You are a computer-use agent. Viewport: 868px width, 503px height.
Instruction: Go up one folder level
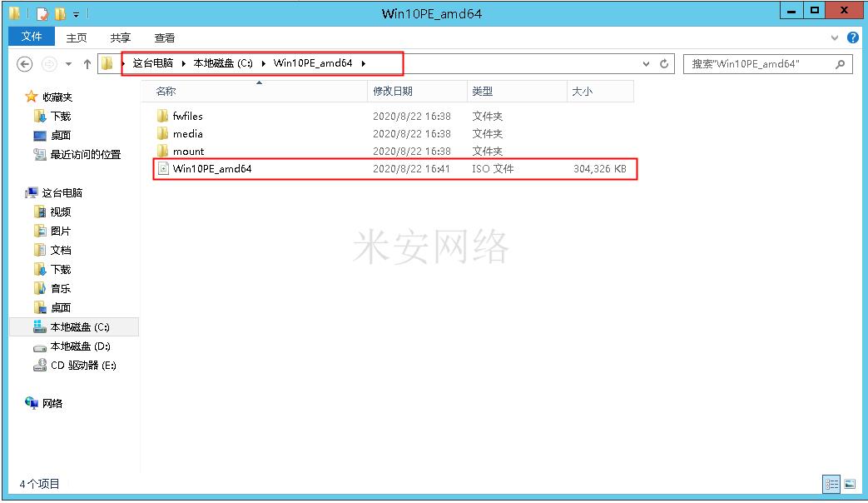tap(87, 64)
